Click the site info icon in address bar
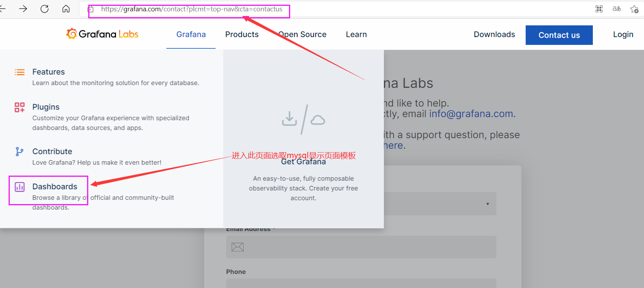 [x=91, y=9]
